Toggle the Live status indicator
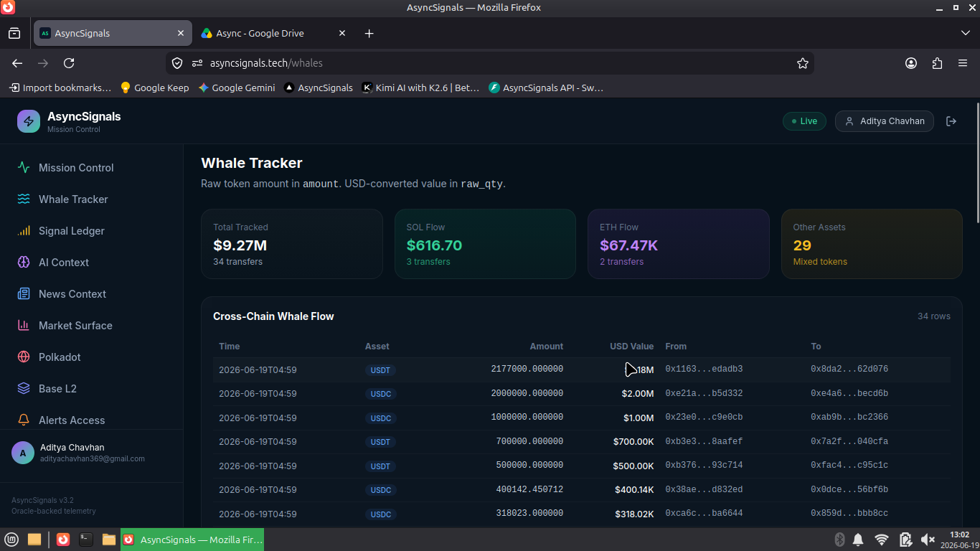The image size is (980, 551). [x=804, y=121]
